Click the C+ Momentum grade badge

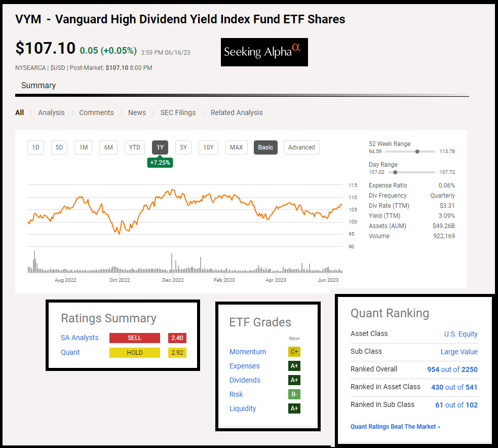[294, 352]
